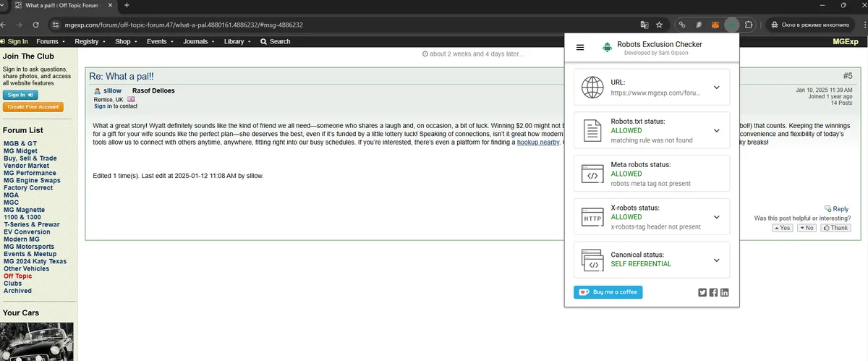868x361 pixels.
Task: Open the MGB & GT forum link
Action: pos(20,143)
